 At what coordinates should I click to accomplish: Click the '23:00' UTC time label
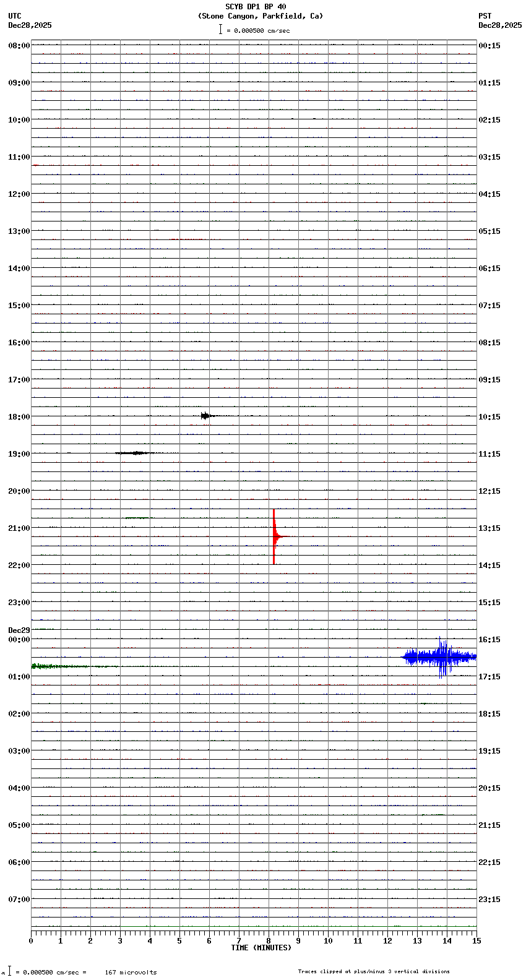pos(19,603)
